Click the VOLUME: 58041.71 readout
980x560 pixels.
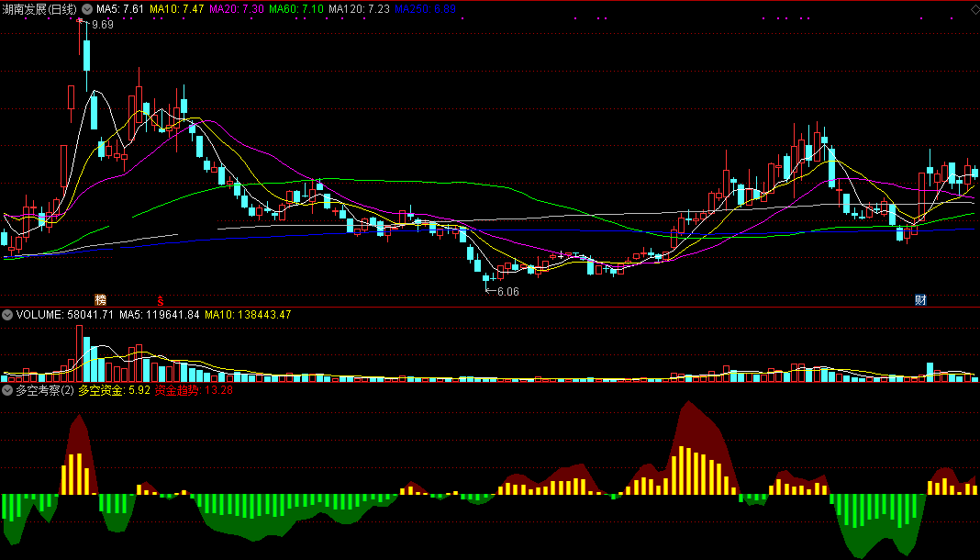[x=65, y=314]
